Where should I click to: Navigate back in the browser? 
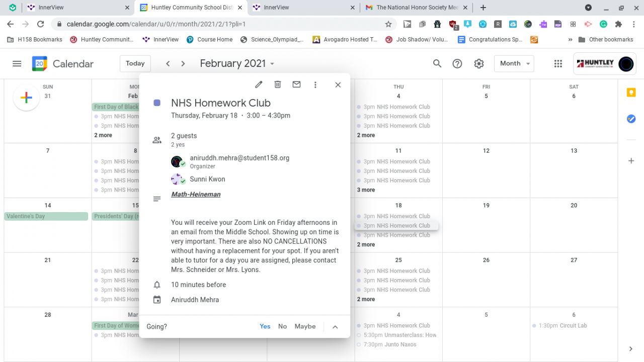11,24
